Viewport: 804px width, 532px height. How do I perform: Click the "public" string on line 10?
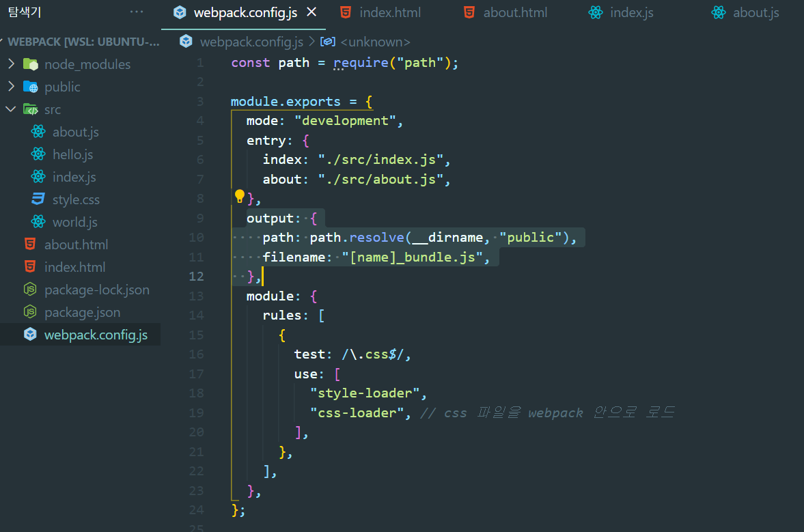[530, 237]
